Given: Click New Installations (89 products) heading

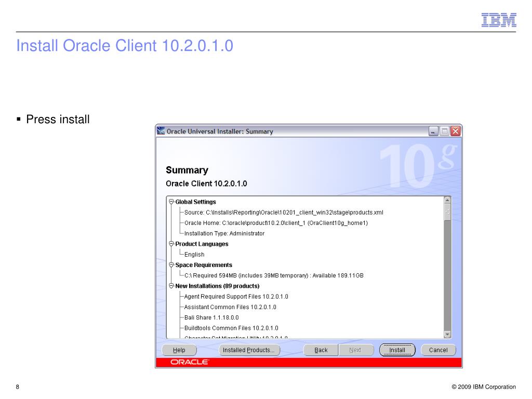Looking at the screenshot, I should tap(217, 286).
